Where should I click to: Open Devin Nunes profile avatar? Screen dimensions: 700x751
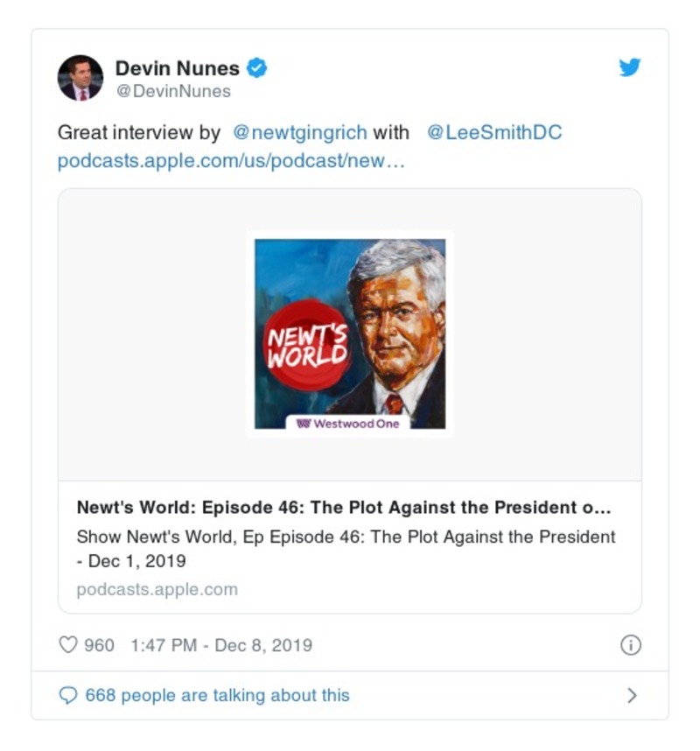click(80, 78)
